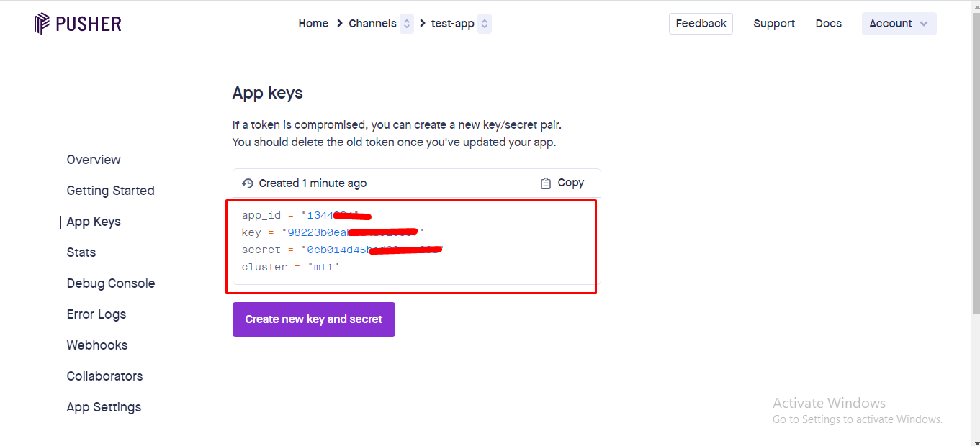
Task: Click the Pusher logo icon
Action: coord(42,24)
